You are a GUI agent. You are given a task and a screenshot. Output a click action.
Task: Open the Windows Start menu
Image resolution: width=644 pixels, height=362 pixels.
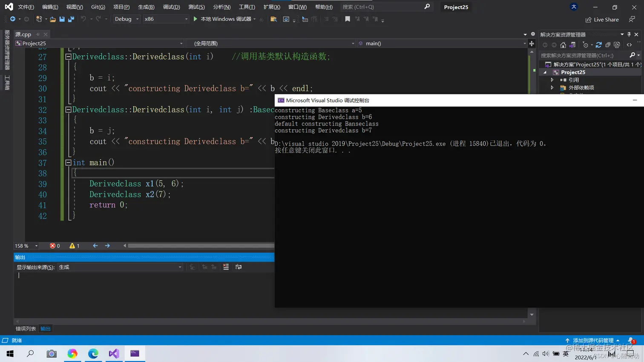pos(10,353)
